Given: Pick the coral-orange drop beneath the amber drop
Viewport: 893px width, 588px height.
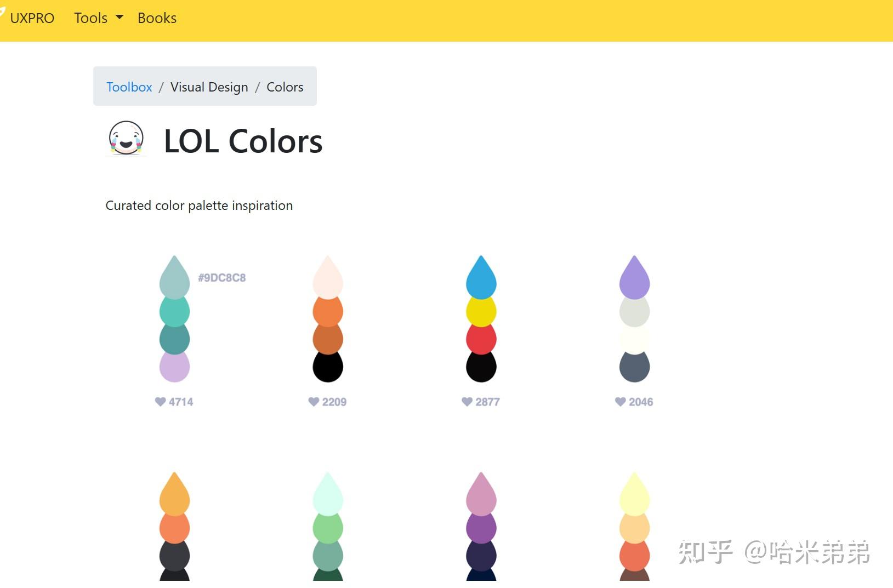Looking at the screenshot, I should tap(174, 528).
